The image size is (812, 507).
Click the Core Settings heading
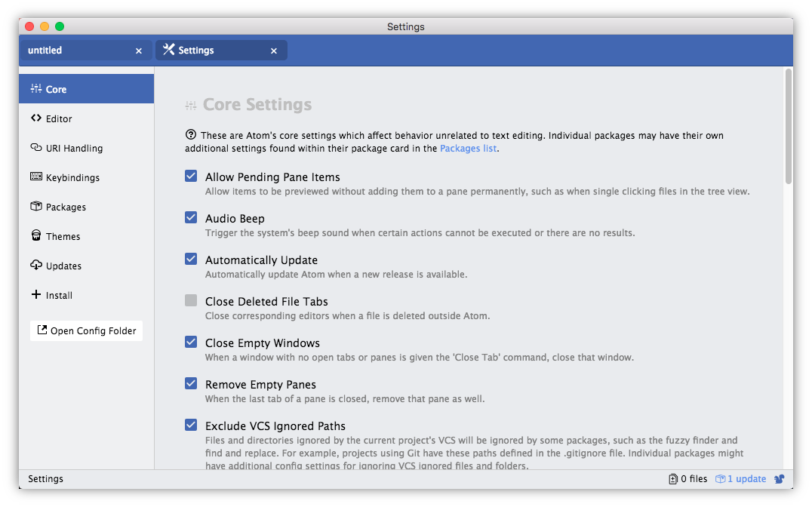click(257, 105)
